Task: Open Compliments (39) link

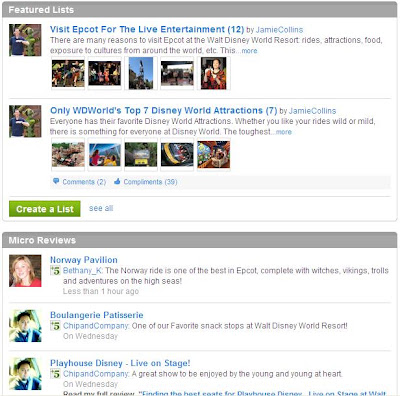Action: [x=150, y=182]
